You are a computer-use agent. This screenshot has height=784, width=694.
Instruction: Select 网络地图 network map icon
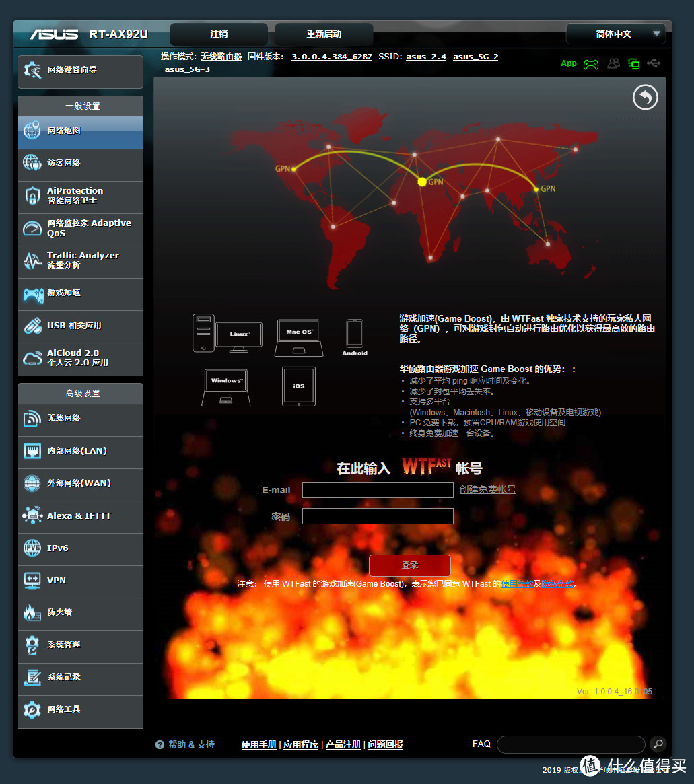[32, 131]
